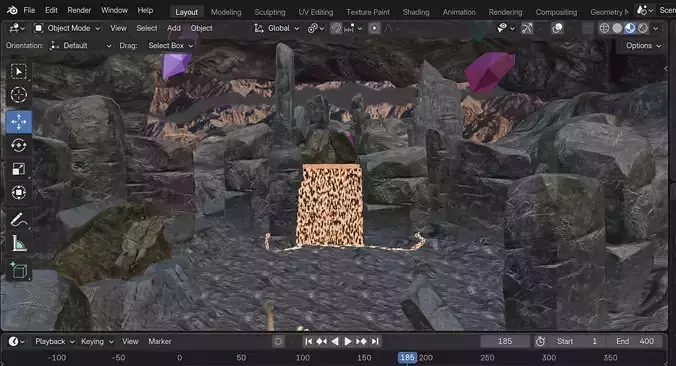The image size is (676, 366).
Task: Open the timeline Marker menu
Action: coord(160,341)
